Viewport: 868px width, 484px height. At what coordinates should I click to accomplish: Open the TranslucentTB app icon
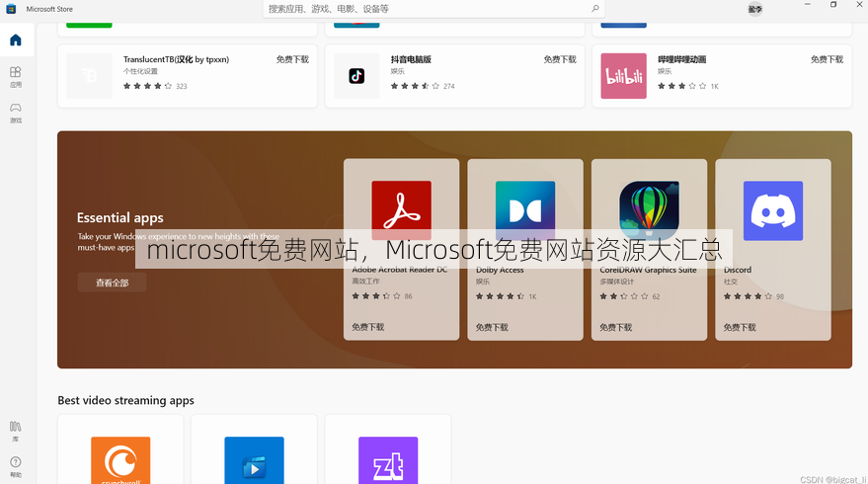tap(89, 76)
